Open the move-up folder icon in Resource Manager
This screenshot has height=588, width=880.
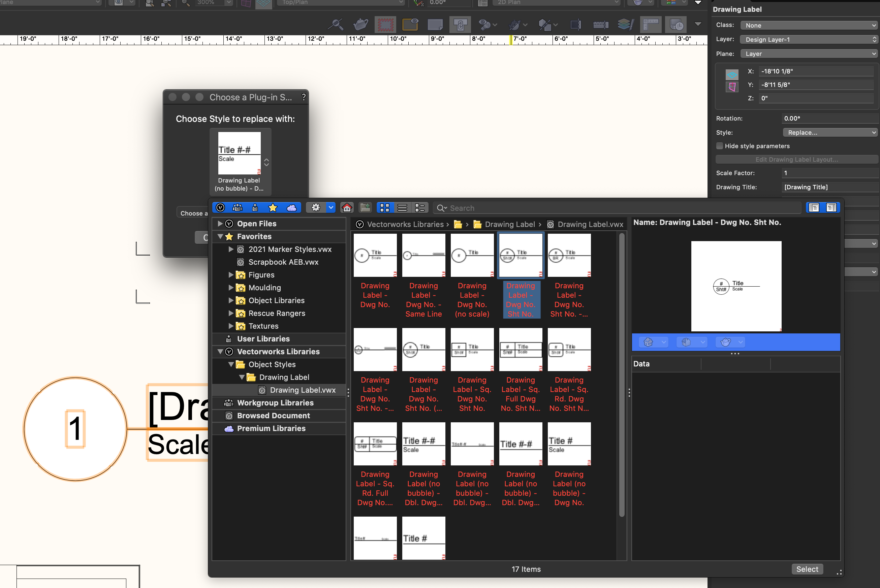point(365,207)
